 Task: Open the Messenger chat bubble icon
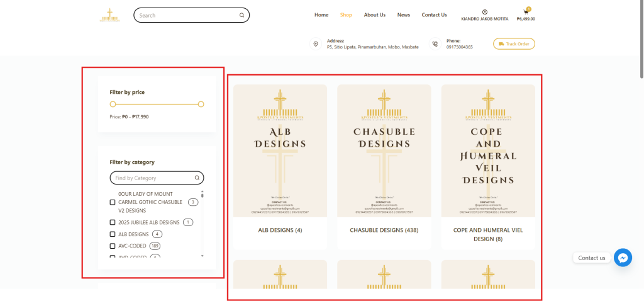[x=623, y=258]
